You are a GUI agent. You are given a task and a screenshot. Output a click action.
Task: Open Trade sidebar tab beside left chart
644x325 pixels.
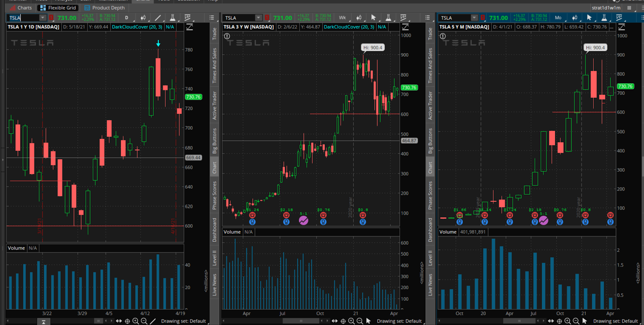coord(215,34)
